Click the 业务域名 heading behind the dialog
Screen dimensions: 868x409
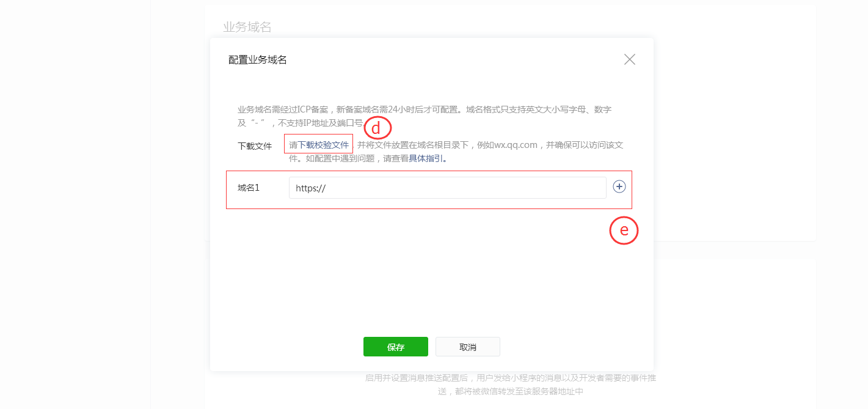coord(247,27)
